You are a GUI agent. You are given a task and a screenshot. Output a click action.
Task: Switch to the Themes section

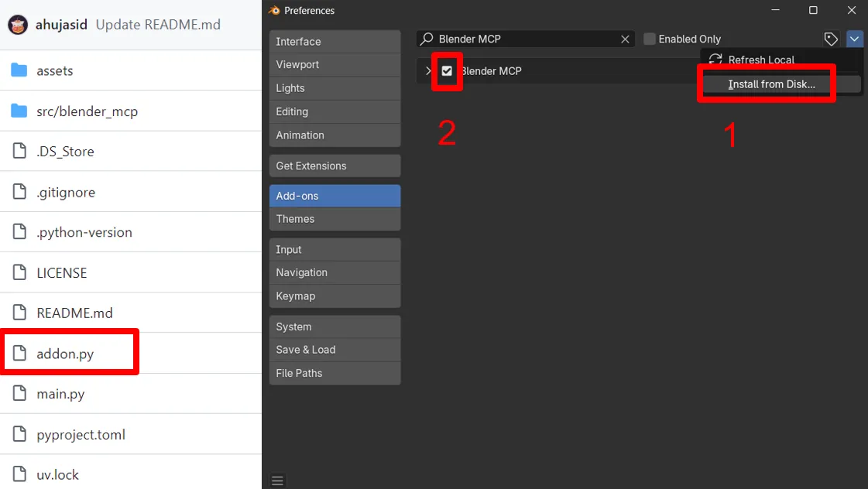coord(335,219)
